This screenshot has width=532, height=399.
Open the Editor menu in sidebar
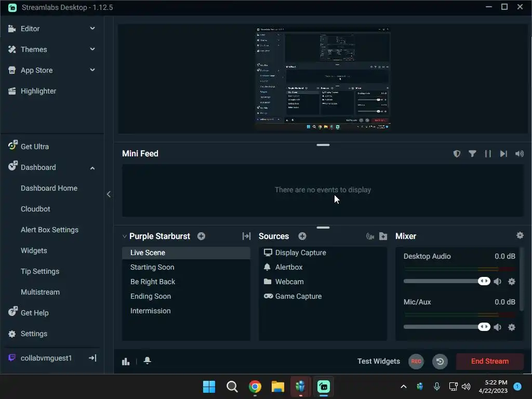coord(30,29)
